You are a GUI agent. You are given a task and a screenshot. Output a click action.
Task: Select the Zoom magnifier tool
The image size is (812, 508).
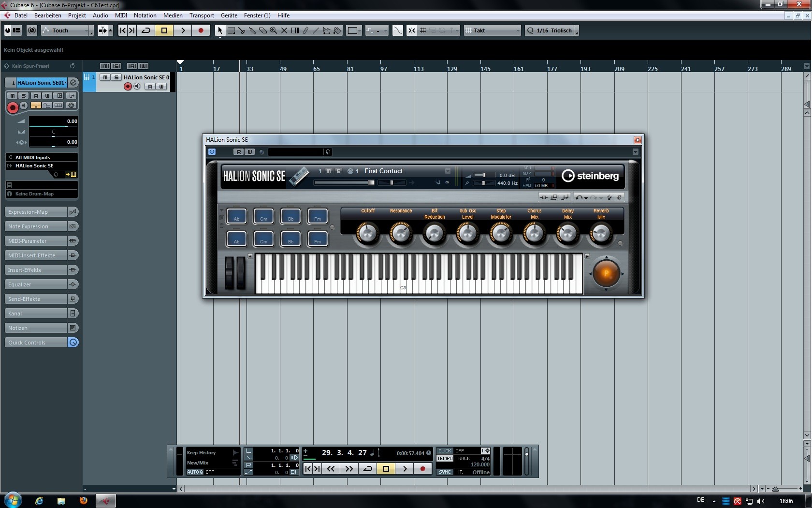274,30
